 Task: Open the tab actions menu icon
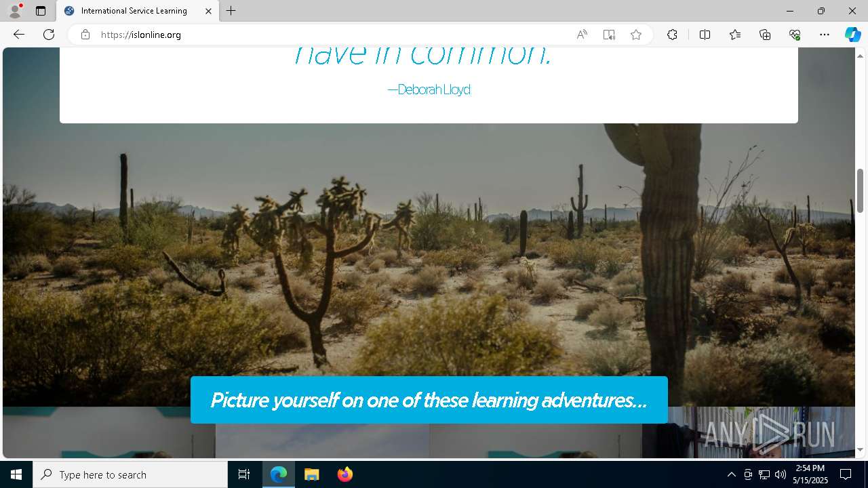41,11
